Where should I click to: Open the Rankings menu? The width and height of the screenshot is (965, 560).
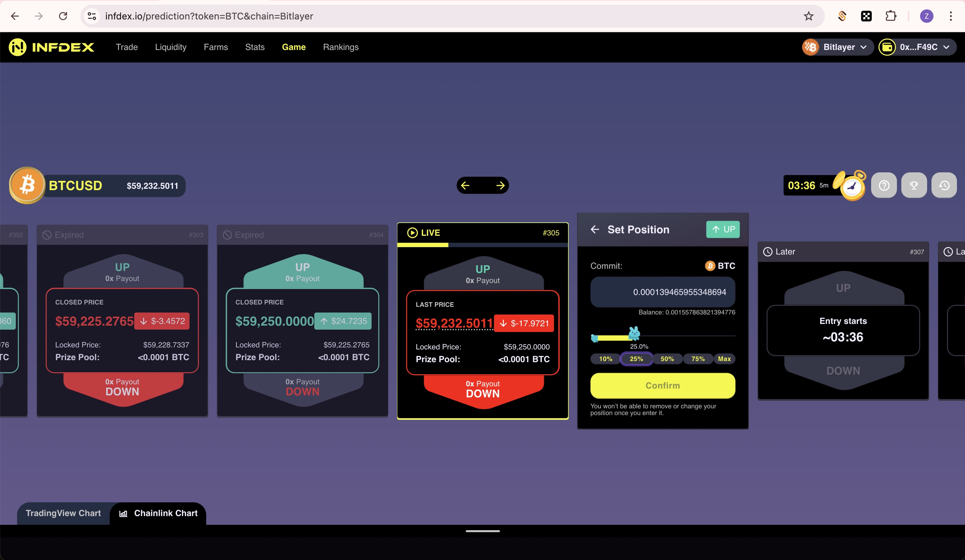point(341,47)
